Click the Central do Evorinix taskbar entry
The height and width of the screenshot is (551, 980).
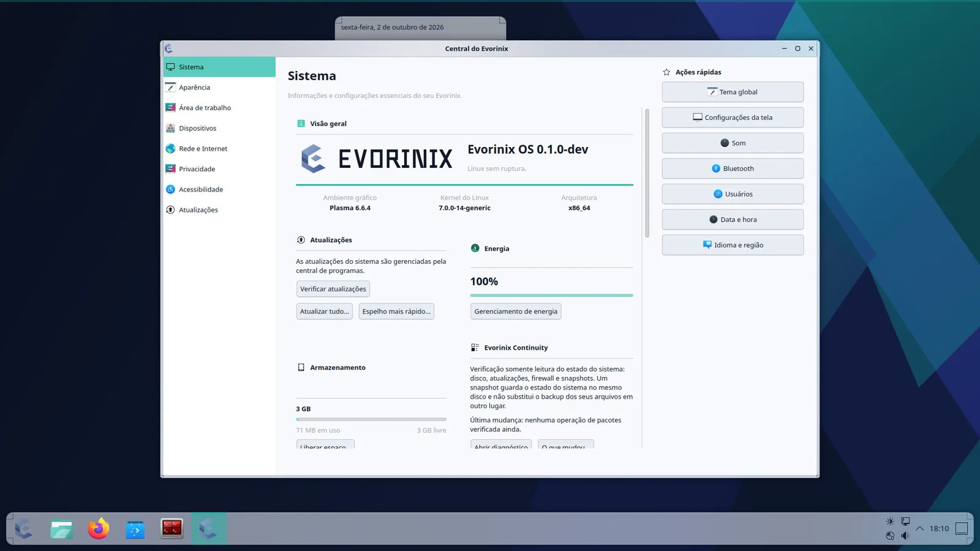point(208,528)
